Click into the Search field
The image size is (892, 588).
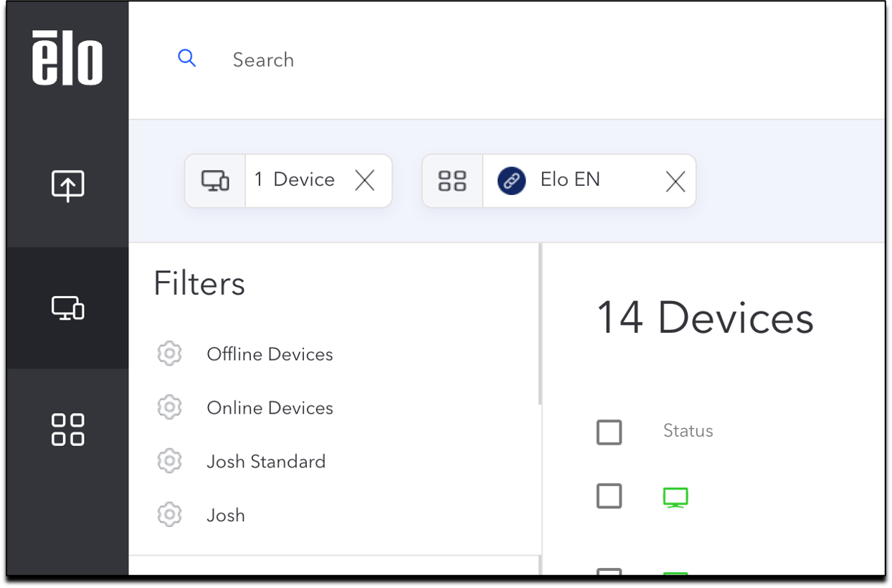point(502,60)
